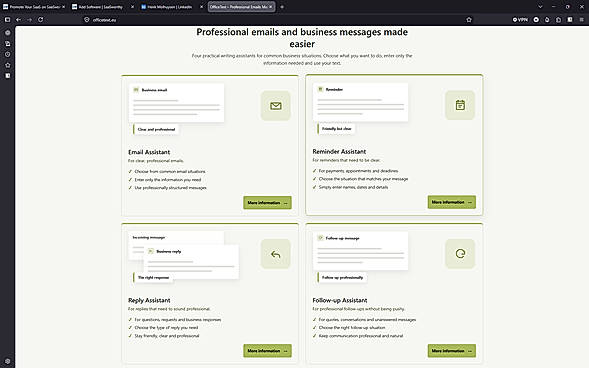589x368 pixels.
Task: Click the round icon right of the VPN button
Action: coord(536,20)
